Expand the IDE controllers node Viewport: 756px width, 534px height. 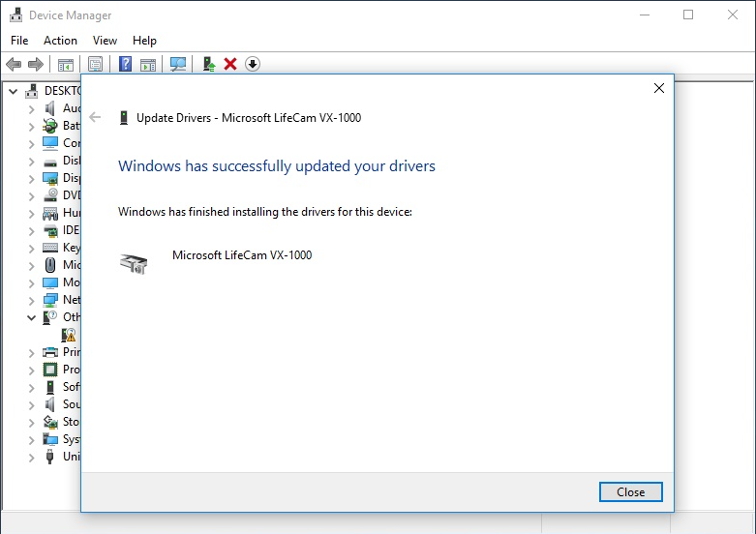[x=31, y=231]
